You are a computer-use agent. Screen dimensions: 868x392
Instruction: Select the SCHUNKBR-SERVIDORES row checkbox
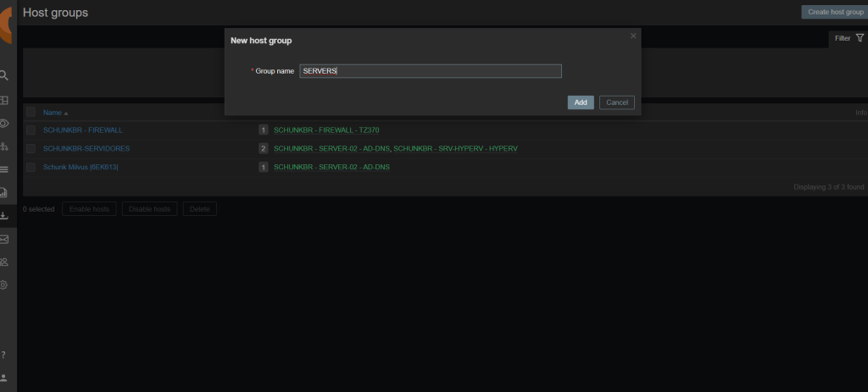click(x=31, y=149)
